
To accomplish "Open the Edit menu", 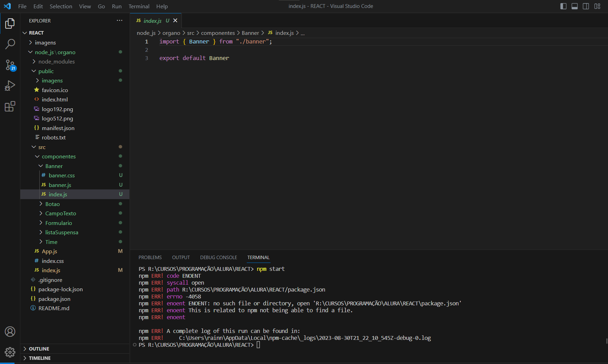I will click(38, 6).
